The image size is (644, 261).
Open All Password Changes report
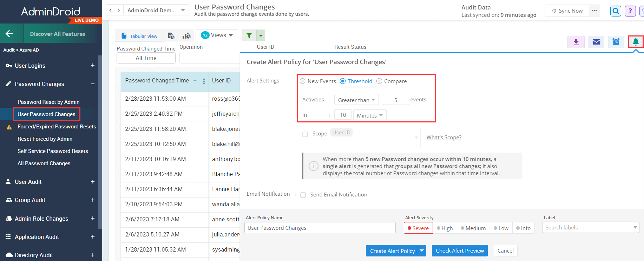coord(44,163)
